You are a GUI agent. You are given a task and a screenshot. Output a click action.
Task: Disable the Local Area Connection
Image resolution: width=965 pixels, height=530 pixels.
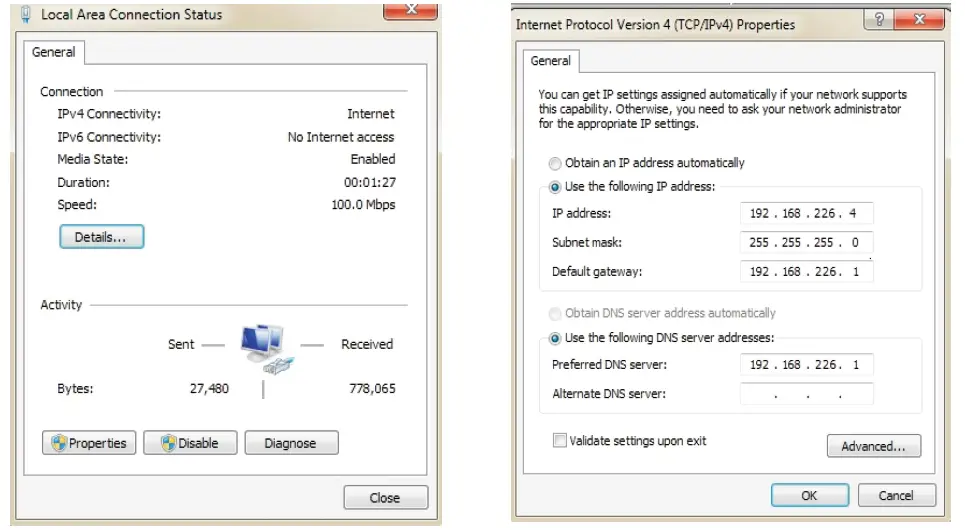[x=190, y=443]
